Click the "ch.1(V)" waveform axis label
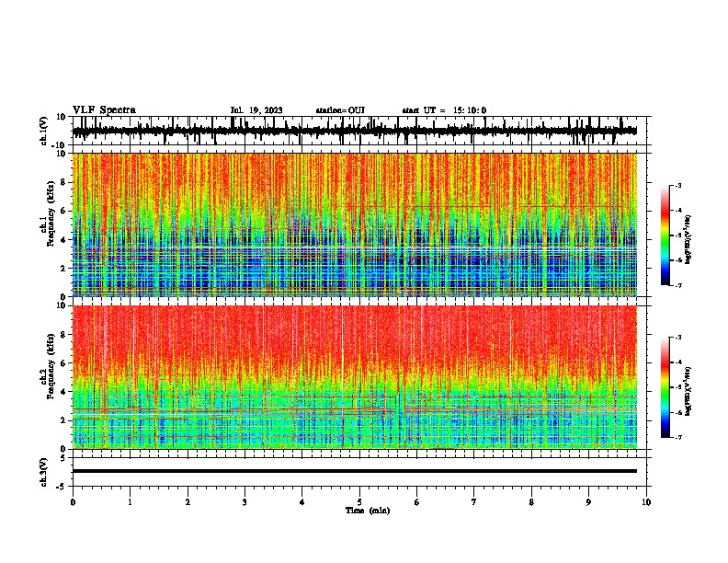 tap(44, 131)
